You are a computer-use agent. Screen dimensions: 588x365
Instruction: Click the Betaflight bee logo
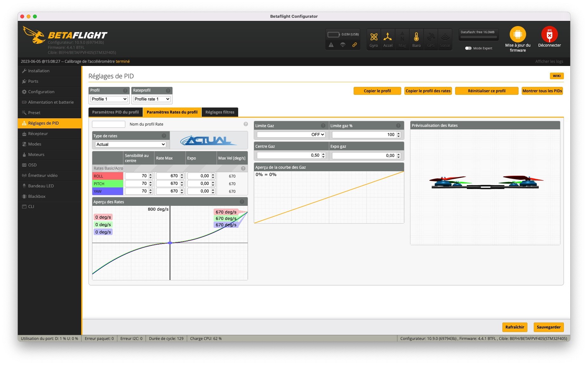coord(34,35)
